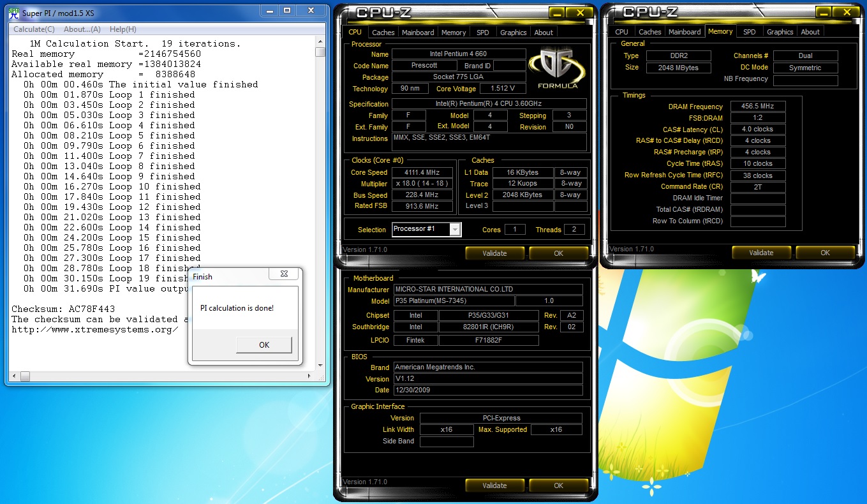Click the 'http://www.xtremesystems.org/' text in Super PI
The height and width of the screenshot is (504, 867).
coord(95,329)
